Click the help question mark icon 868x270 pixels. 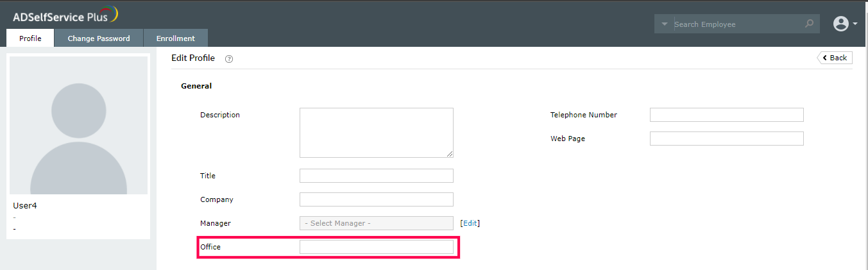tap(229, 59)
